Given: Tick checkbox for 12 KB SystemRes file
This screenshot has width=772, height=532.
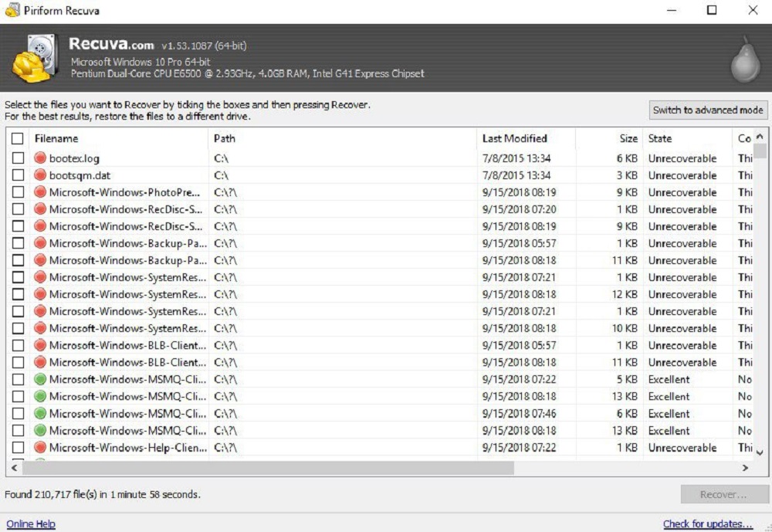Looking at the screenshot, I should 19,294.
